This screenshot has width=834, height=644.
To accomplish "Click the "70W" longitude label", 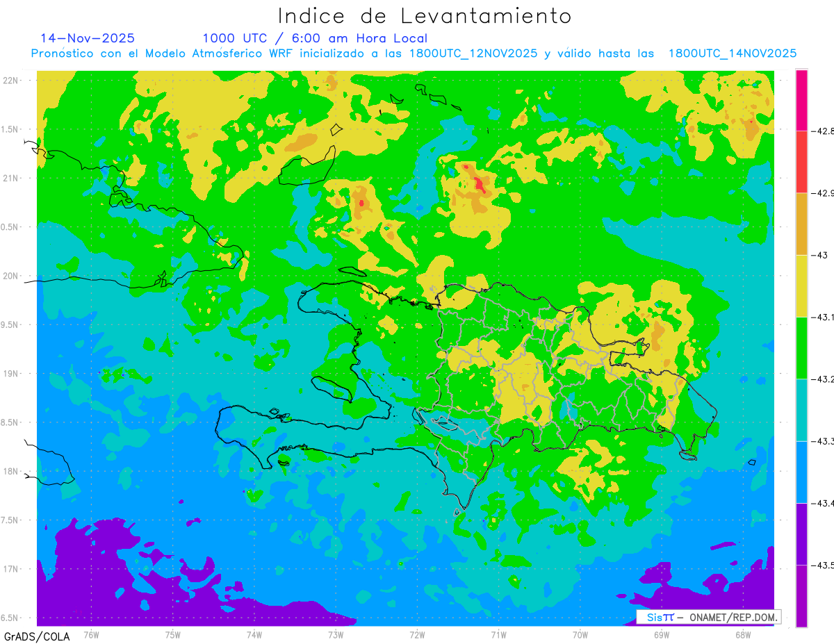I will tap(580, 634).
